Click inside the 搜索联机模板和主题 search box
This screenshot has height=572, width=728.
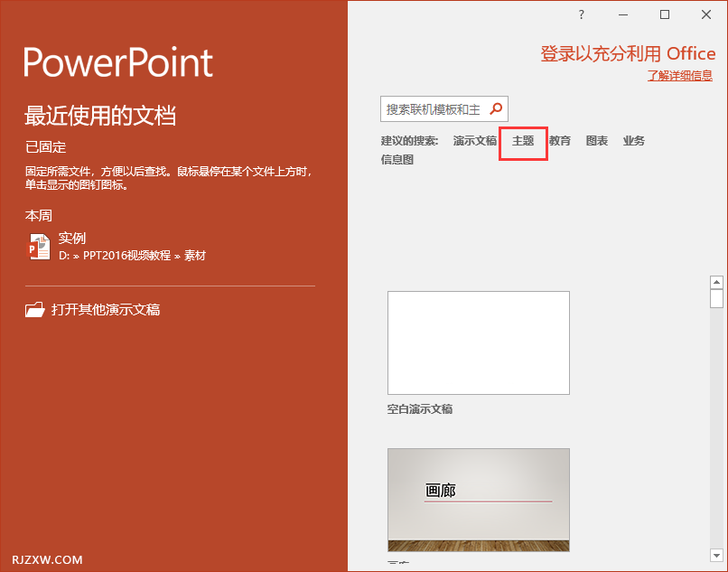pyautogui.click(x=434, y=108)
